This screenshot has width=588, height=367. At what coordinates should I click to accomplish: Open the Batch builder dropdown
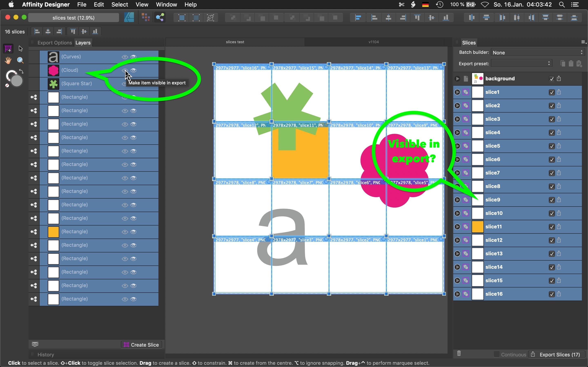coord(537,52)
